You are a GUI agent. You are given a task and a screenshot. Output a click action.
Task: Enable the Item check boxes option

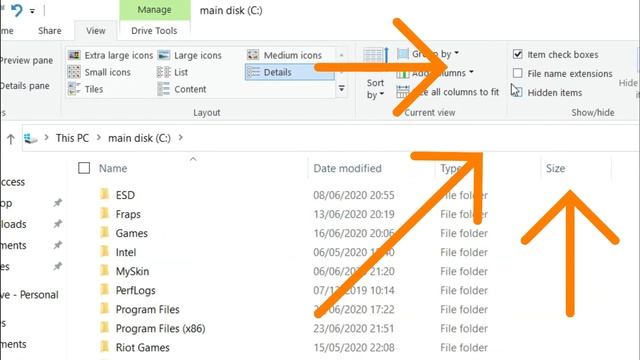coord(518,54)
